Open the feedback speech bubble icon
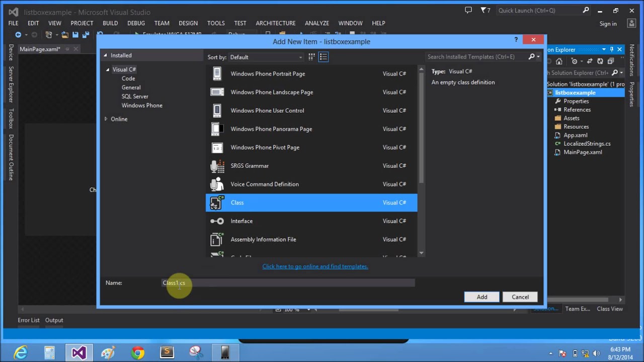 [468, 10]
